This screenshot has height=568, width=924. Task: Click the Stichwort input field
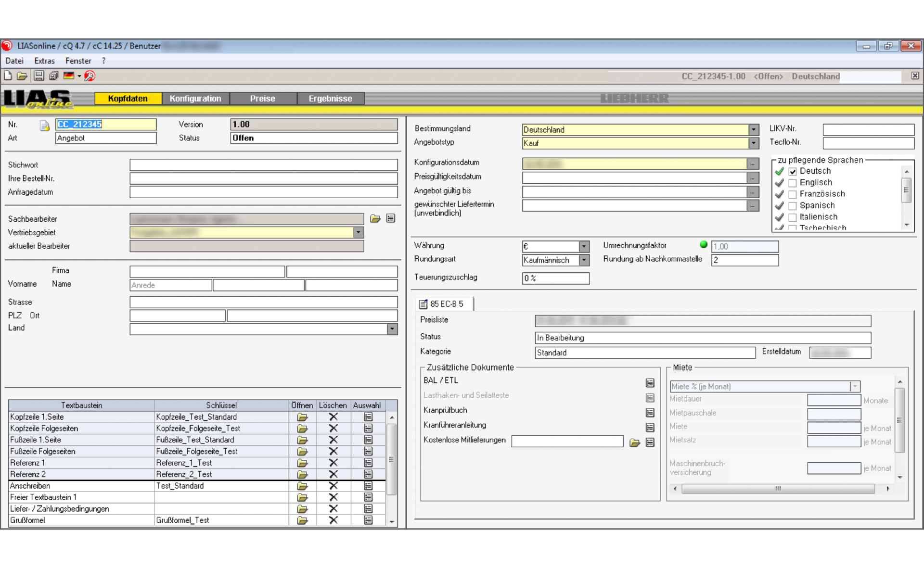(263, 165)
